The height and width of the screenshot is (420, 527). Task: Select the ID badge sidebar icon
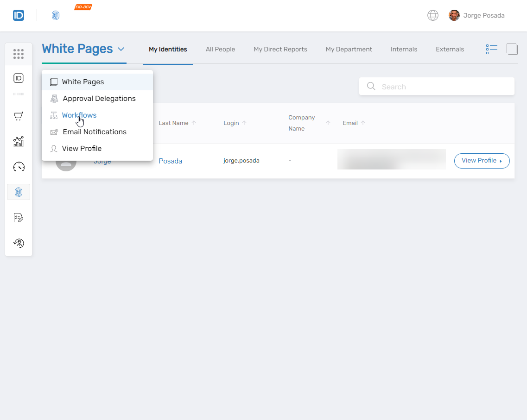[x=19, y=78]
